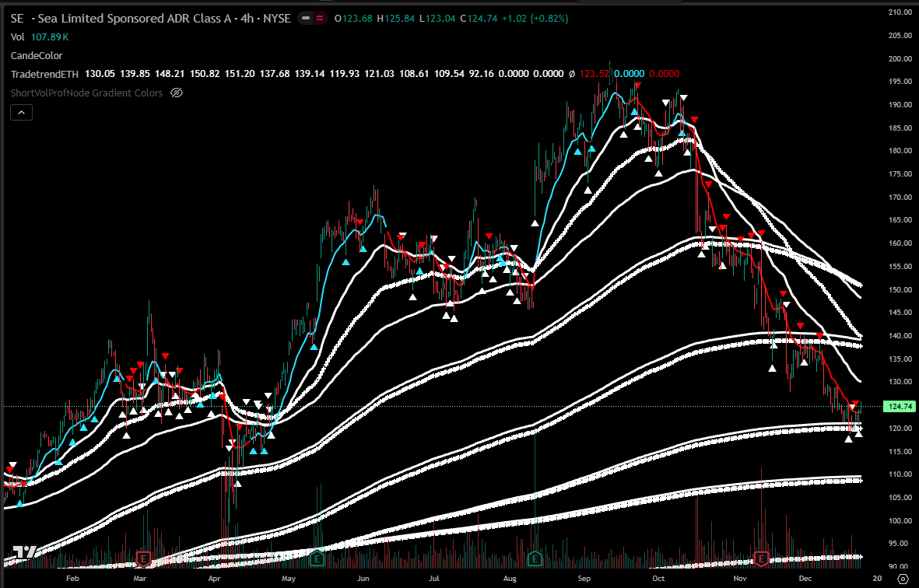
Task: Open the green earnings marker near Aug
Action: pos(535,558)
